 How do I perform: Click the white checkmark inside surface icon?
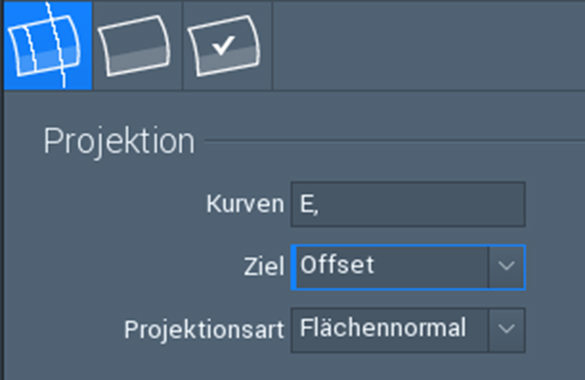[x=223, y=45]
